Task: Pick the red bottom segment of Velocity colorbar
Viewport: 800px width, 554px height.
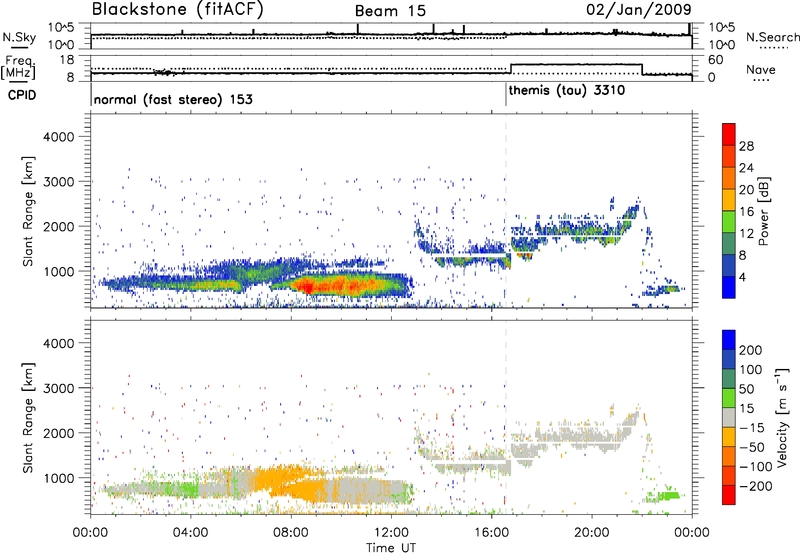Action: tap(729, 495)
